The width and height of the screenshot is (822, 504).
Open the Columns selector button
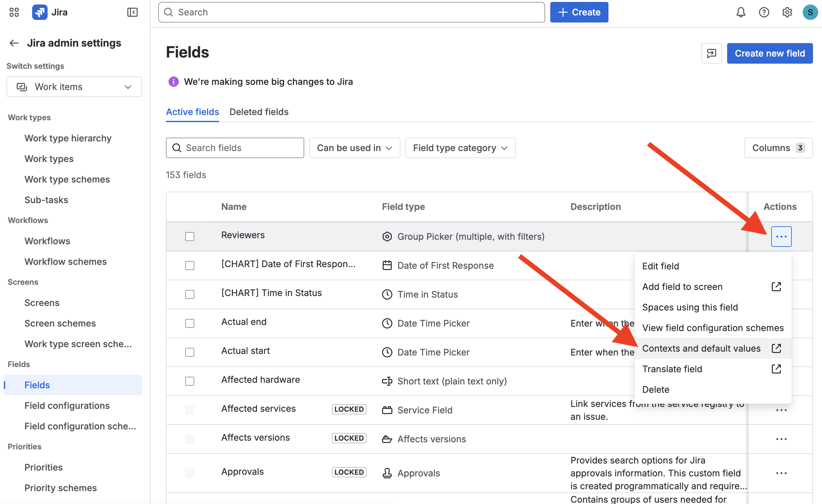pos(778,148)
